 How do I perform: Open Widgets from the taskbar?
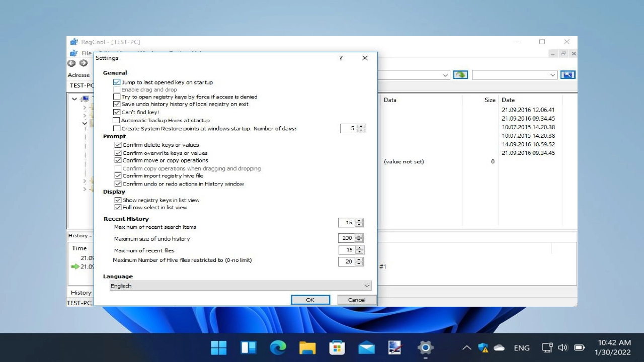click(x=249, y=347)
